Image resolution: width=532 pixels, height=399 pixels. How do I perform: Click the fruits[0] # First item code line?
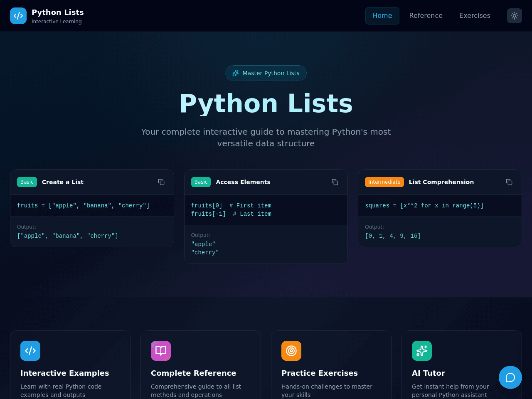pos(231,206)
